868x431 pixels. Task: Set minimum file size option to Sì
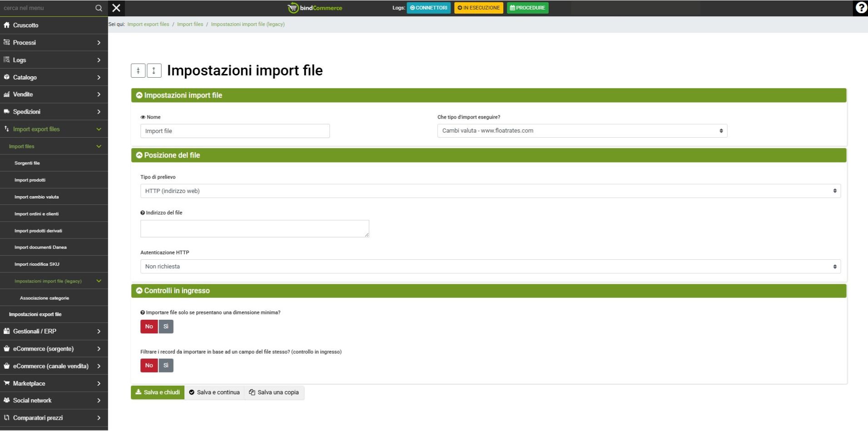(x=166, y=327)
